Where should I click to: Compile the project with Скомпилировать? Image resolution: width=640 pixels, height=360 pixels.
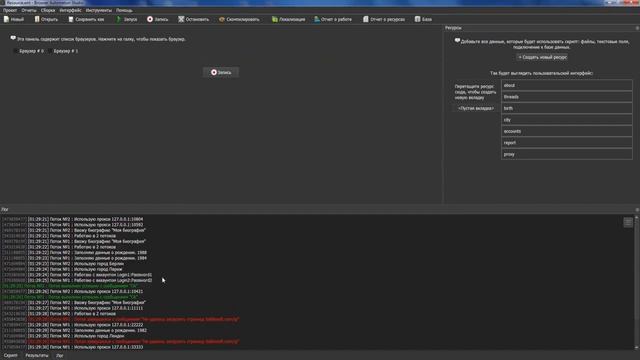coord(239,19)
